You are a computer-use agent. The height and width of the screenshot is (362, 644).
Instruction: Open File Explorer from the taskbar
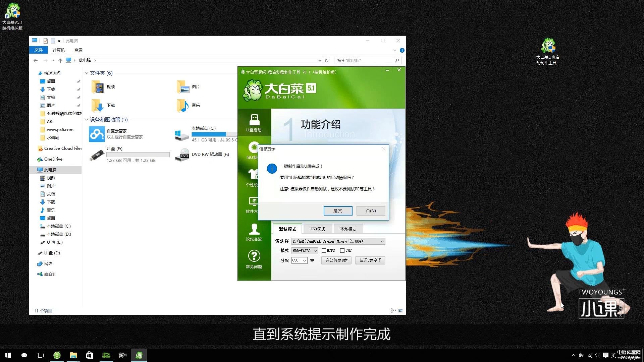point(73,355)
